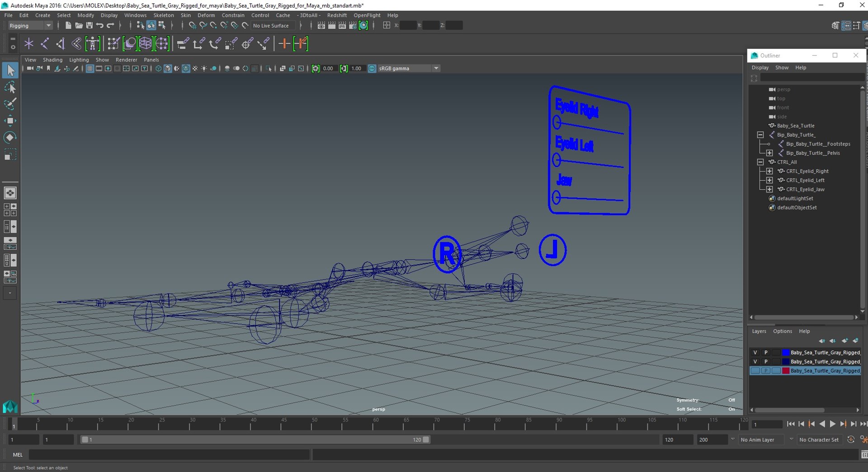Toggle use all lights lightbulb icon

[204, 69]
